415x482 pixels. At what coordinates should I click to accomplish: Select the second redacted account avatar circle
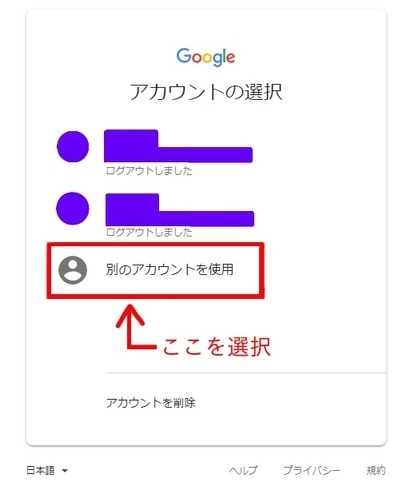[73, 208]
